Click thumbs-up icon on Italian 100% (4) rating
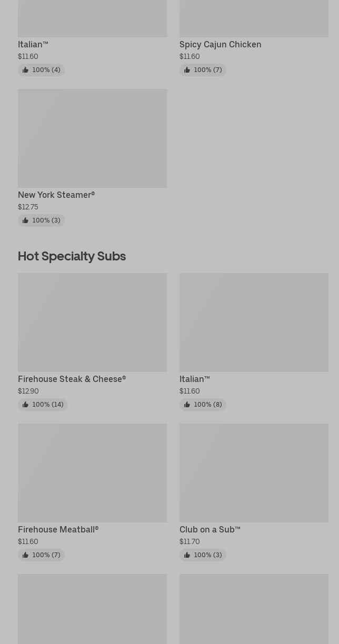Screen dimensions: 339x644 point(25,70)
